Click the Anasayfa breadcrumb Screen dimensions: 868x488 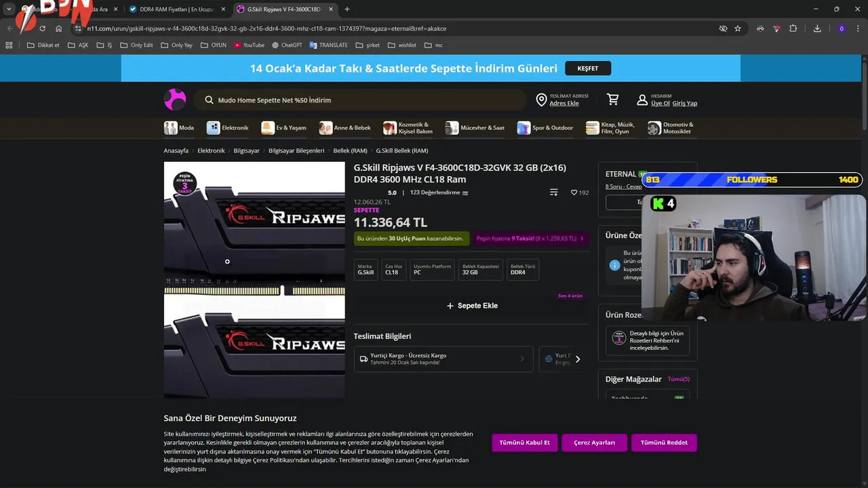(176, 150)
